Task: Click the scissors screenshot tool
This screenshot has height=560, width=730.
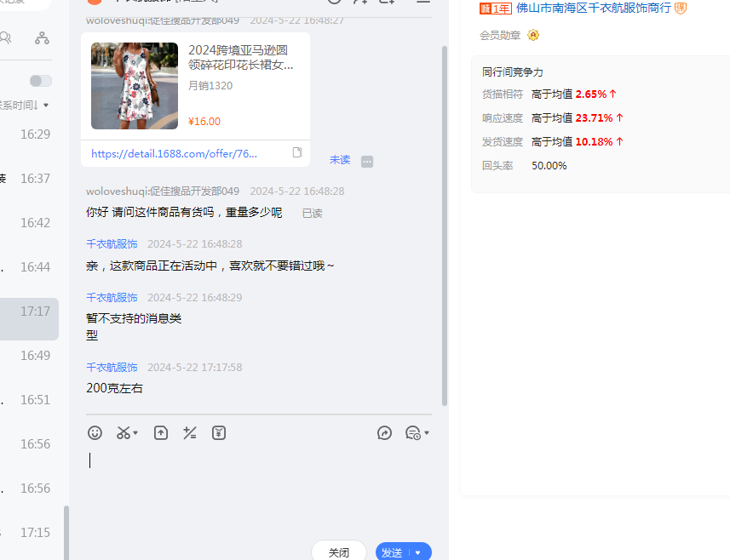Action: 124,432
